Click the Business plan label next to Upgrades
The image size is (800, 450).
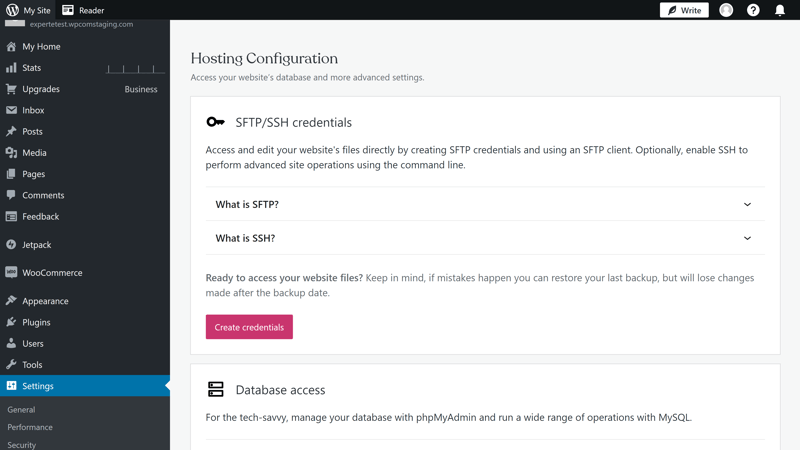pyautogui.click(x=141, y=89)
